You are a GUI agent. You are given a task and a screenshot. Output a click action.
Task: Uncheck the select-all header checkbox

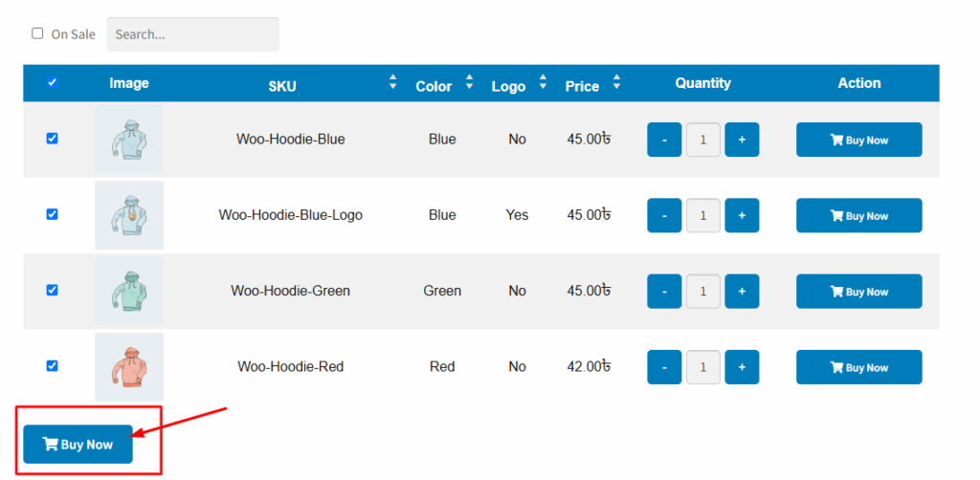coord(52,82)
